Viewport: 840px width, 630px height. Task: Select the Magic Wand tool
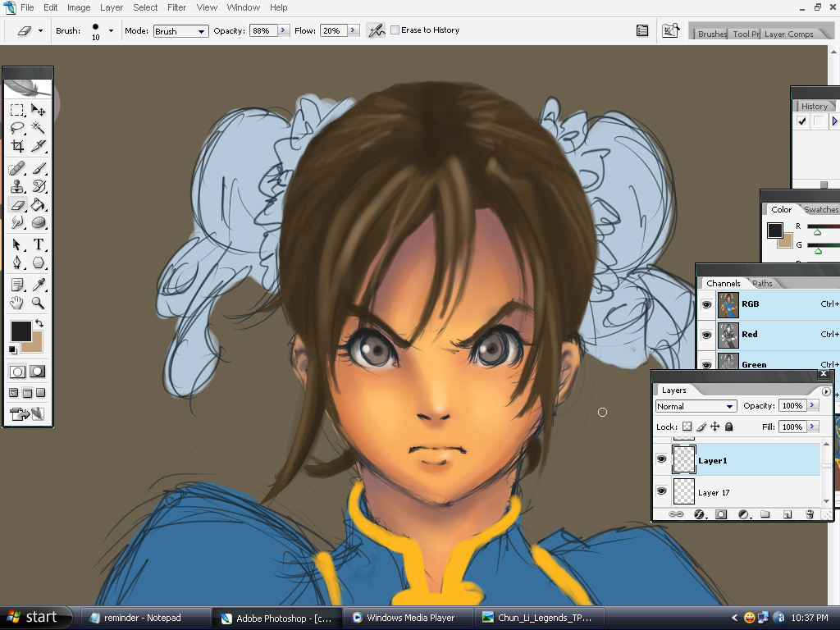click(x=38, y=127)
